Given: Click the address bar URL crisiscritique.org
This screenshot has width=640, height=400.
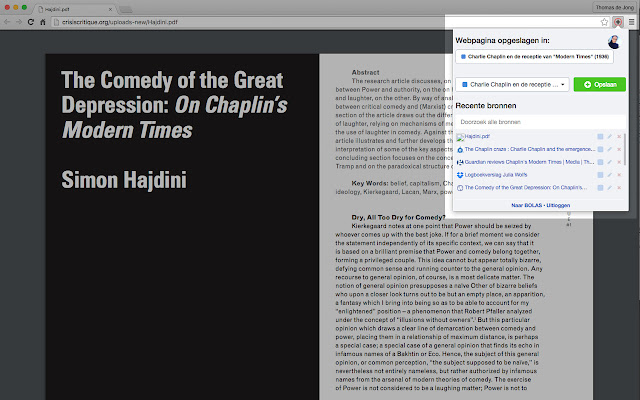Looking at the screenshot, I should point(120,22).
